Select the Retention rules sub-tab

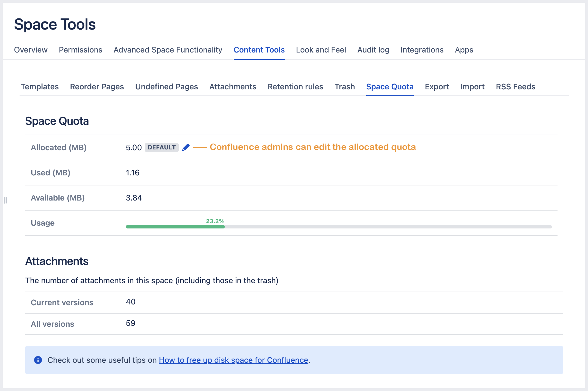pos(295,87)
